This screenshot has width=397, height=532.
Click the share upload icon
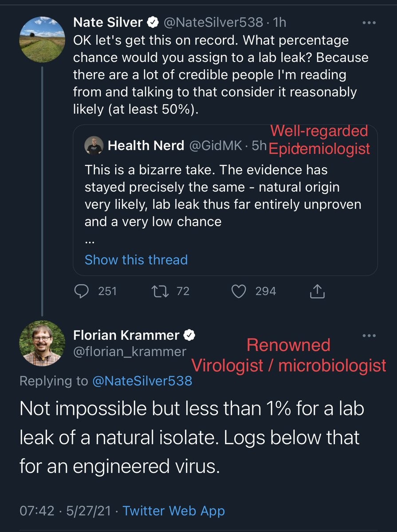tap(318, 291)
